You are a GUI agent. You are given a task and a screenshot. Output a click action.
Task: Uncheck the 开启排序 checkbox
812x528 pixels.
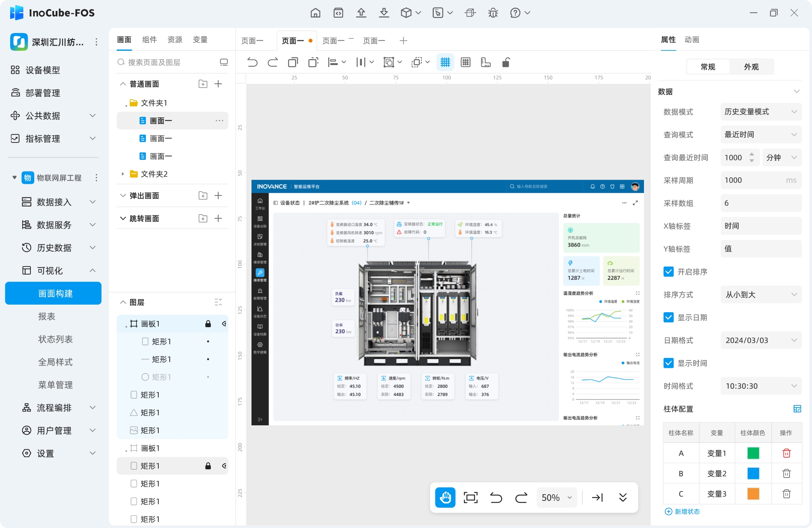668,272
